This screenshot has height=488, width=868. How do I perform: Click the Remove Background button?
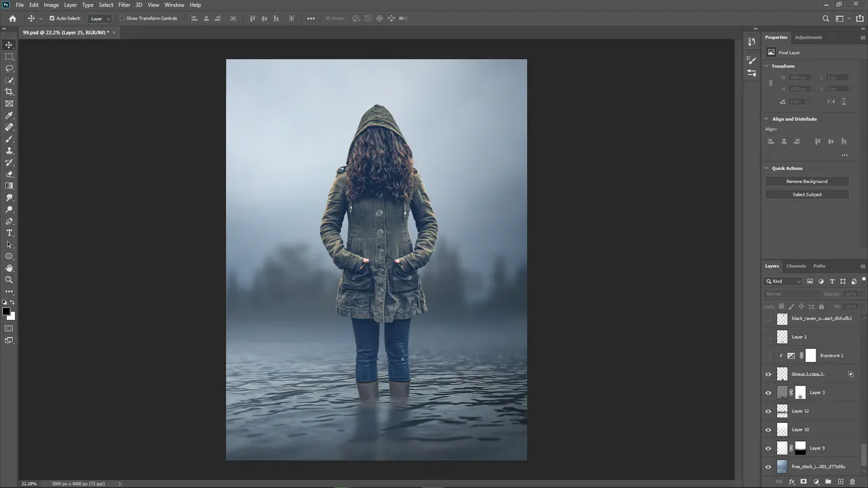pyautogui.click(x=807, y=181)
